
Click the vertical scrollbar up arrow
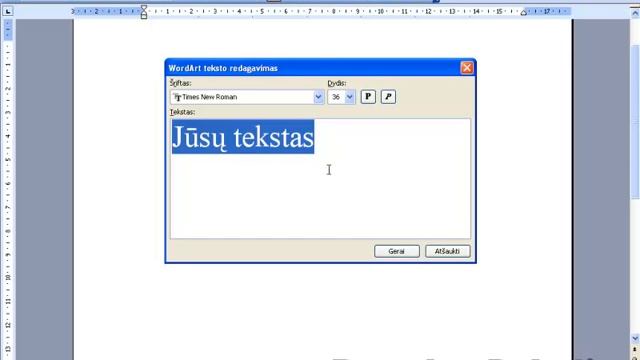click(x=635, y=13)
